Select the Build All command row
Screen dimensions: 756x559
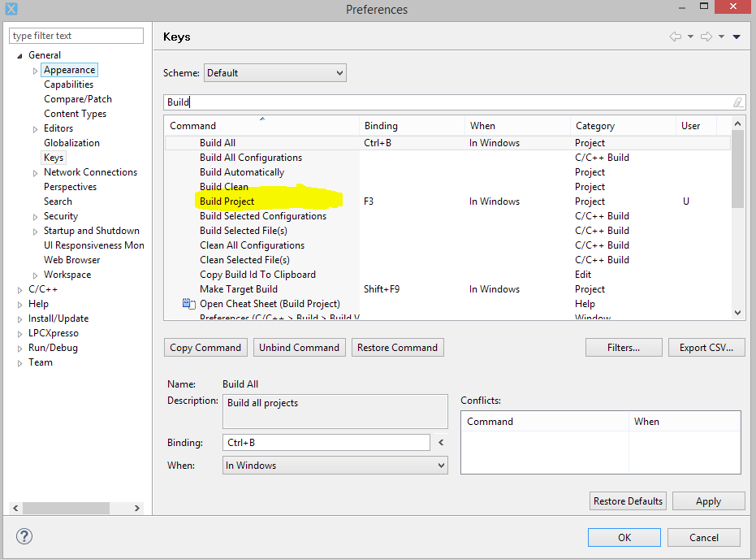(x=447, y=143)
